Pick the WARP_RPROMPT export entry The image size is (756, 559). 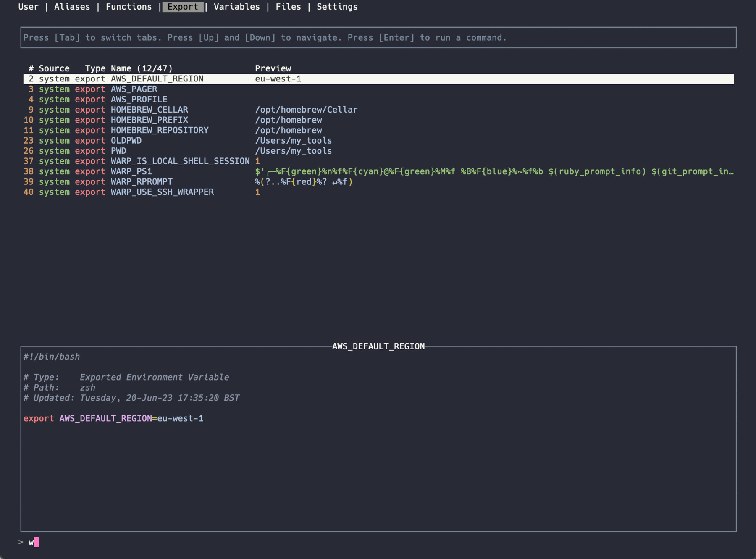click(x=142, y=182)
